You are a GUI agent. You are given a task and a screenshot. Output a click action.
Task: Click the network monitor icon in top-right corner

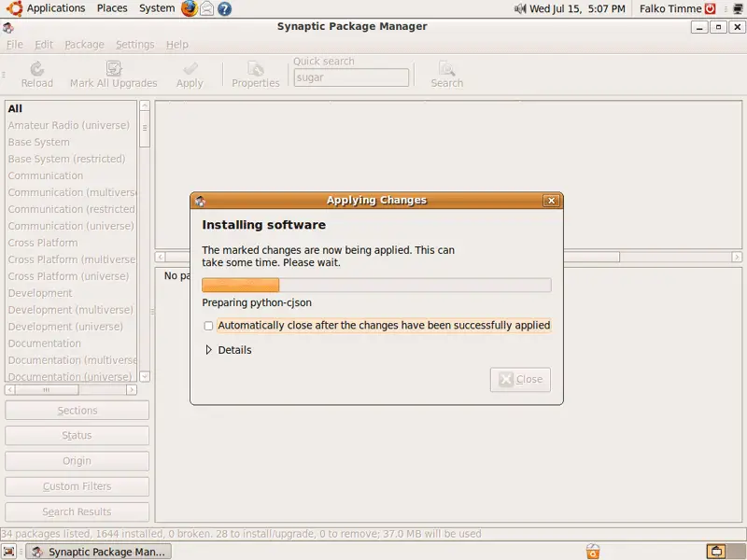click(738, 8)
